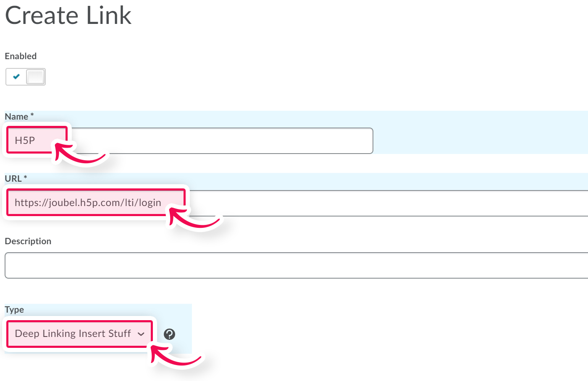
Task: Open the Deep Linking Insert Stuff dropdown
Action: tap(79, 334)
